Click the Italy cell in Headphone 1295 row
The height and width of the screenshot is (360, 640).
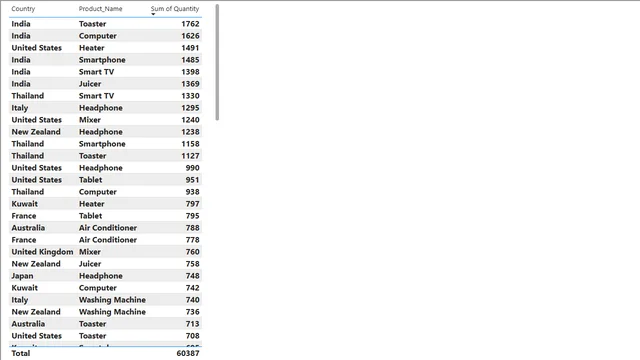coord(20,108)
